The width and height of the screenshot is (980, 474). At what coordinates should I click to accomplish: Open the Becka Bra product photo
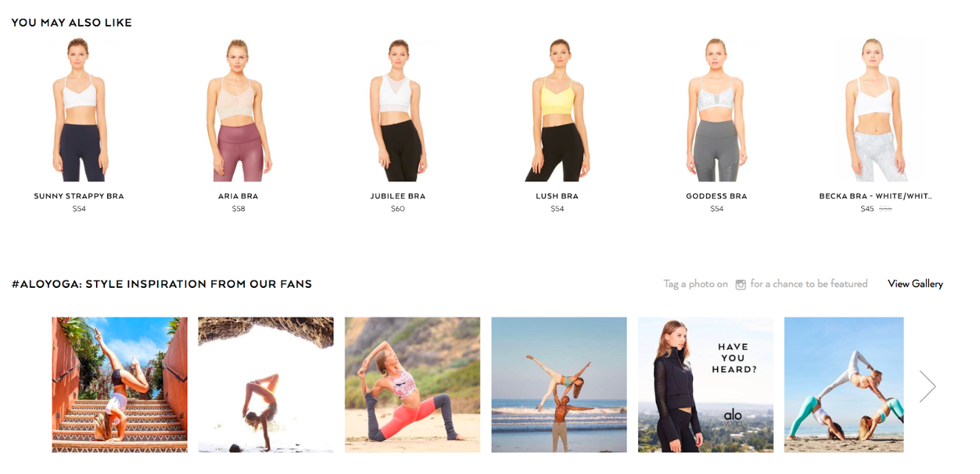[876, 110]
